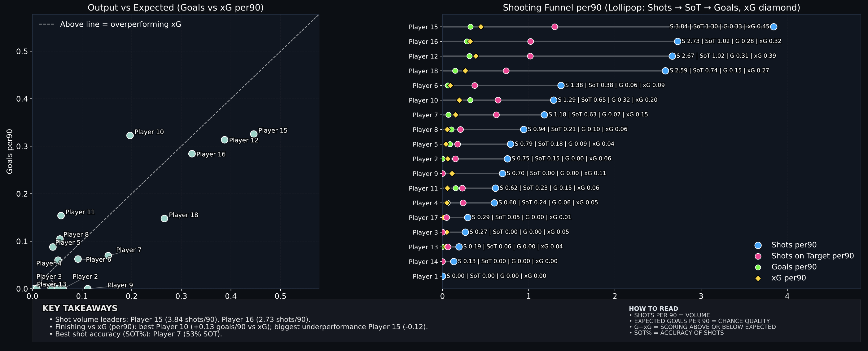This screenshot has height=351, width=868.
Task: Click the Player 10 scatter point
Action: click(130, 136)
